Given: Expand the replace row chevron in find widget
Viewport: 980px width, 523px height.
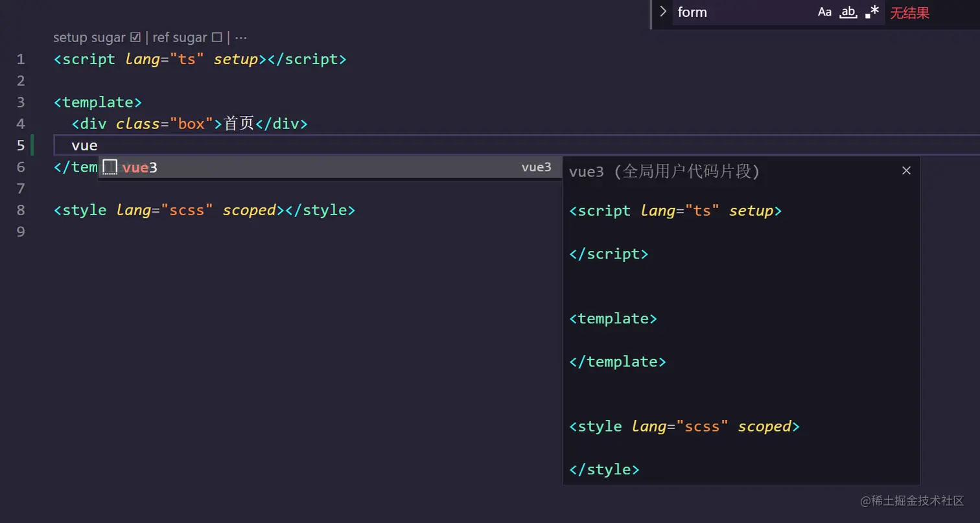Looking at the screenshot, I should pos(662,12).
